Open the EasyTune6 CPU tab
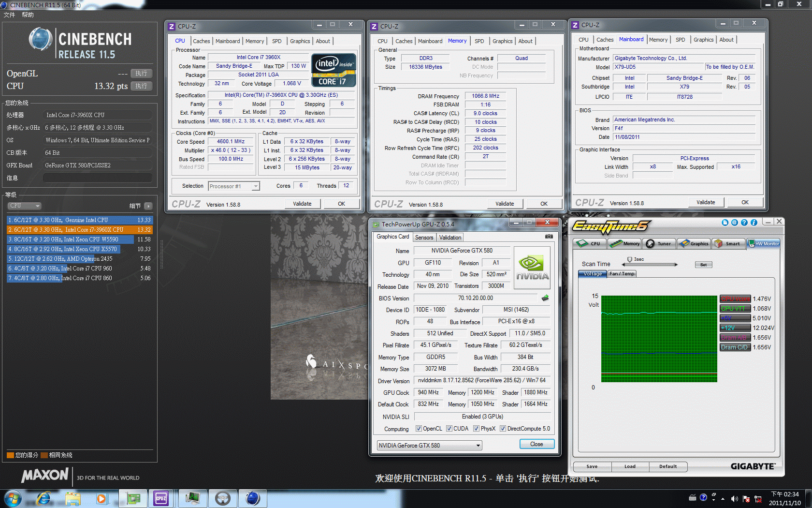This screenshot has height=508, width=812. (x=590, y=243)
